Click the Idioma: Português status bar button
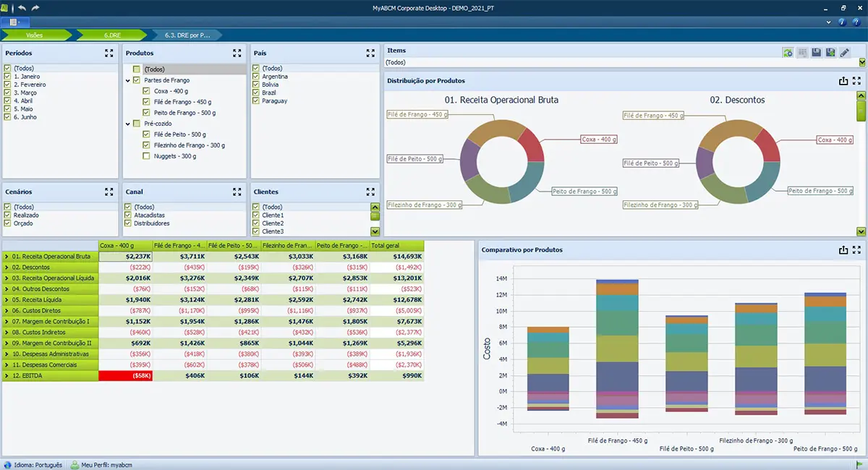 (33, 465)
